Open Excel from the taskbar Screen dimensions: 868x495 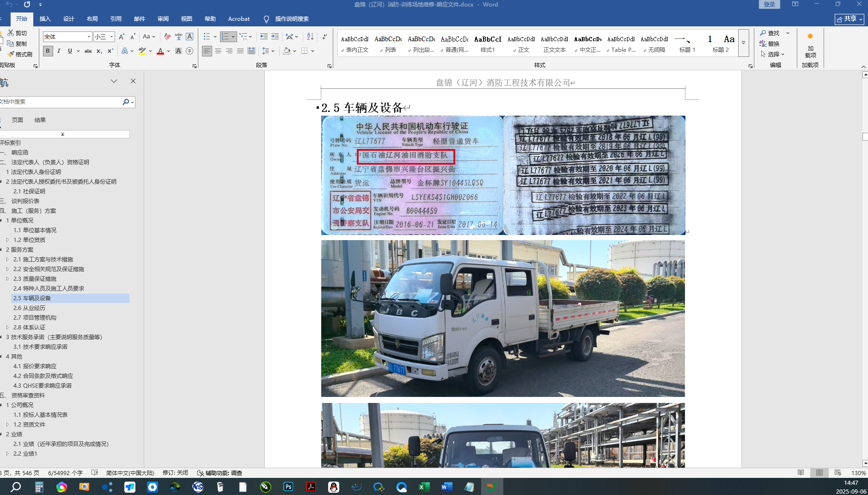[x=424, y=487]
